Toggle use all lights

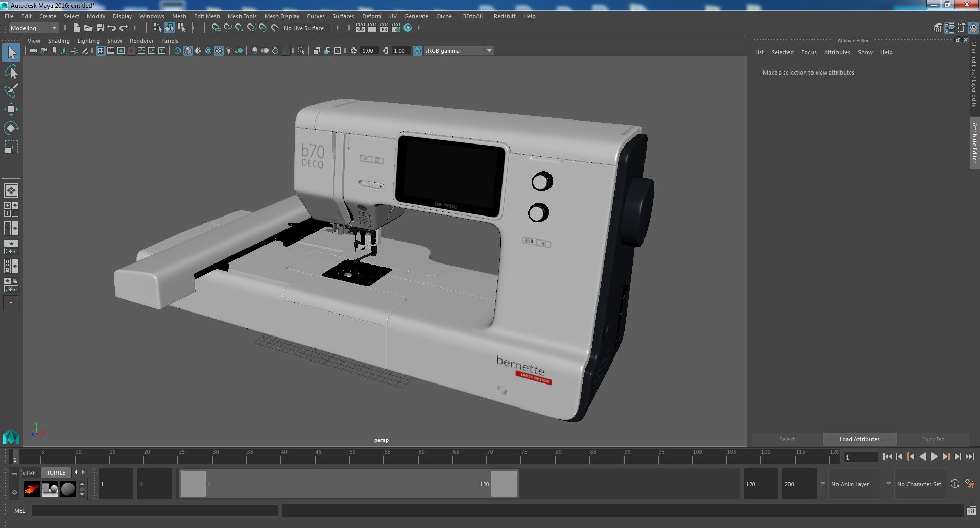click(x=229, y=51)
